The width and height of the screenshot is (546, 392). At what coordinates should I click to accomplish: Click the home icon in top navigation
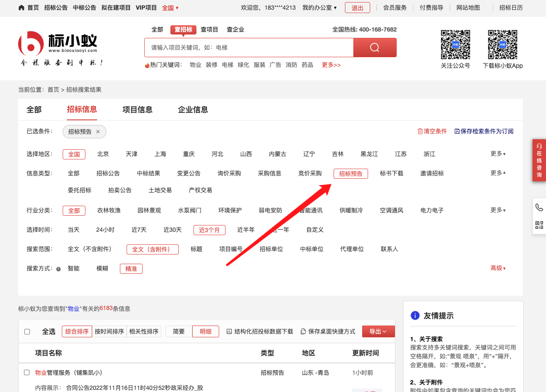(21, 8)
